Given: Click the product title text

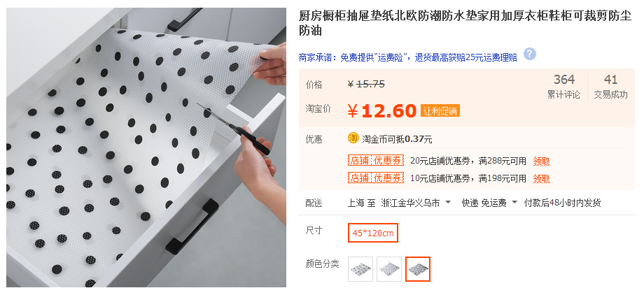Looking at the screenshot, I should [x=465, y=23].
